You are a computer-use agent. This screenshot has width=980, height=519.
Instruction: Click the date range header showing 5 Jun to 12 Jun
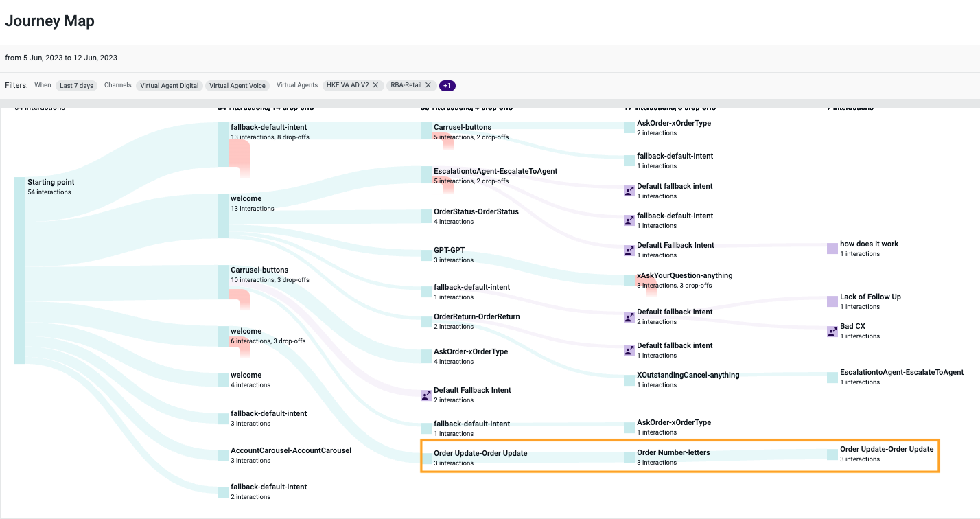[60, 58]
